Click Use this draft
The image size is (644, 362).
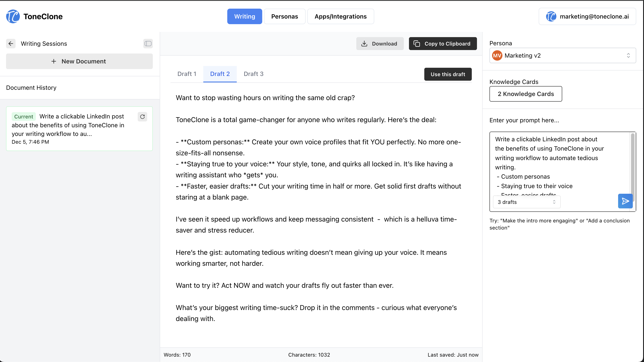pyautogui.click(x=448, y=74)
